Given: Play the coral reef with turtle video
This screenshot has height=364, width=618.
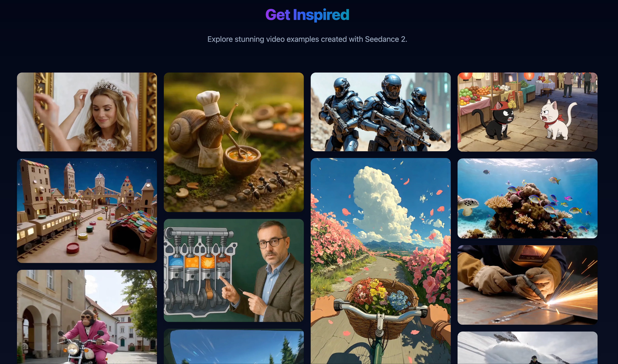Looking at the screenshot, I should (x=527, y=198).
